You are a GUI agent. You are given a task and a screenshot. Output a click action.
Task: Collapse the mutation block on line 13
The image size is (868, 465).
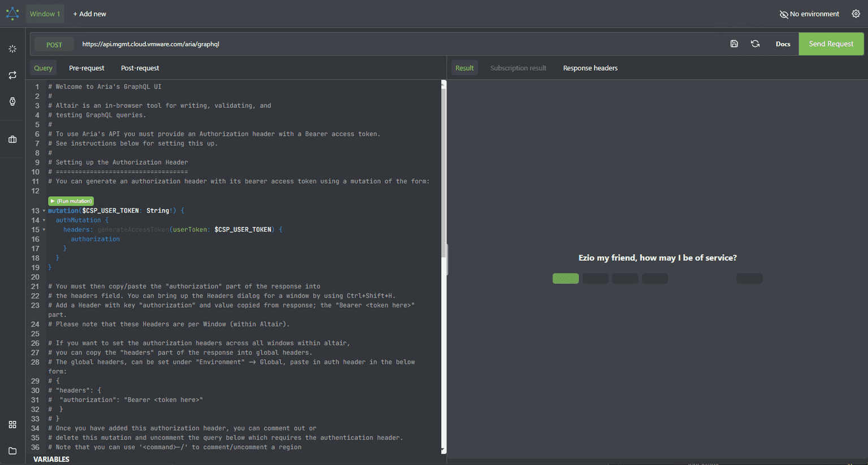(x=43, y=210)
